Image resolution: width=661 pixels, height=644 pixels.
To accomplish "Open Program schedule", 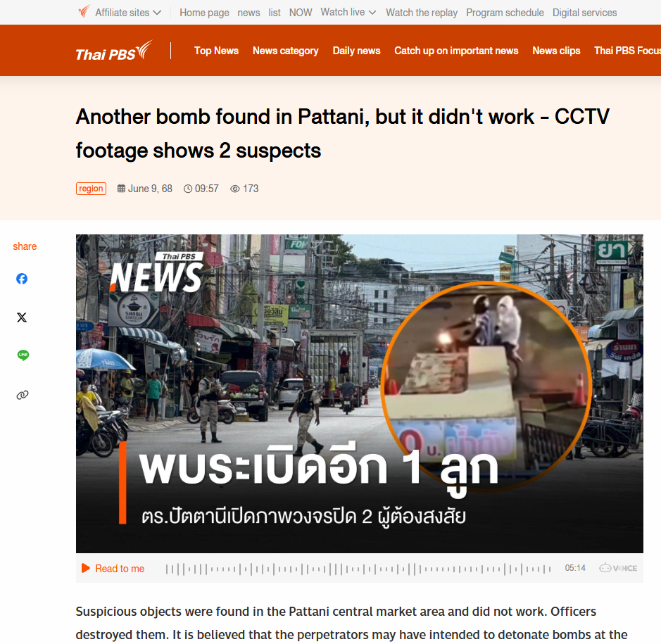I will pos(505,13).
